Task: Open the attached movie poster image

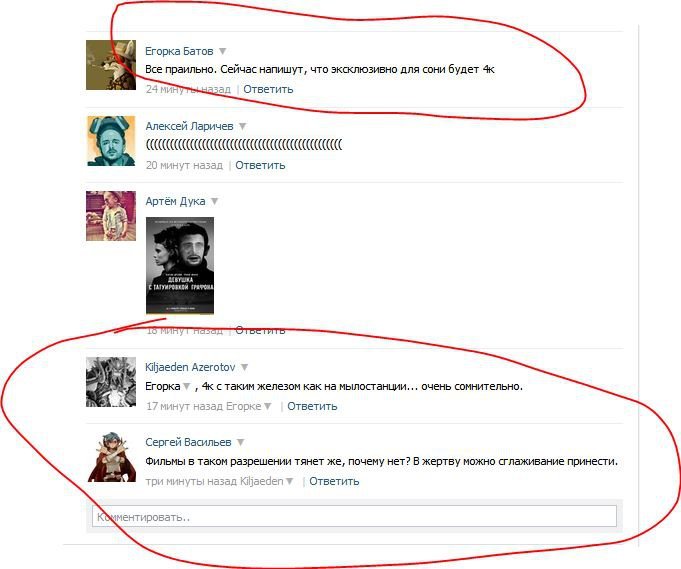Action: [180, 265]
